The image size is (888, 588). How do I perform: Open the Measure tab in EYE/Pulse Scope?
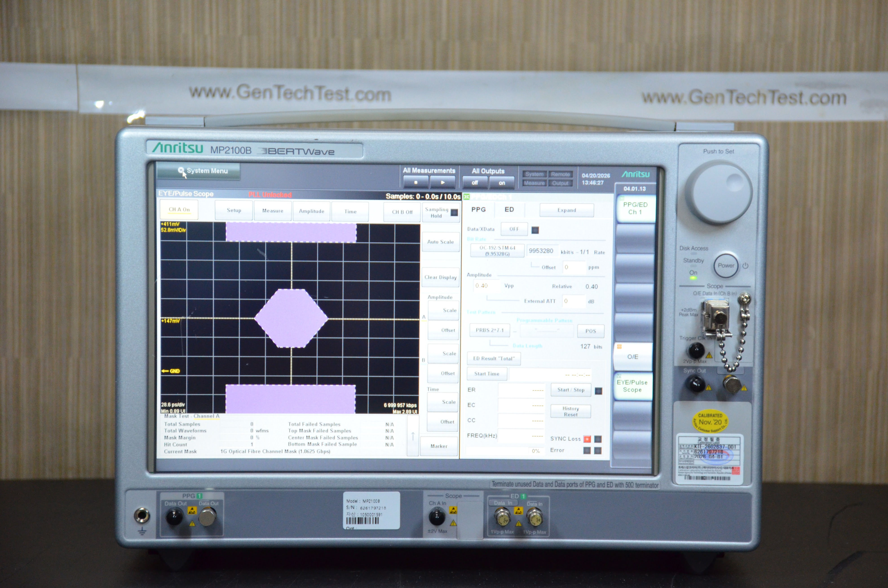click(273, 211)
